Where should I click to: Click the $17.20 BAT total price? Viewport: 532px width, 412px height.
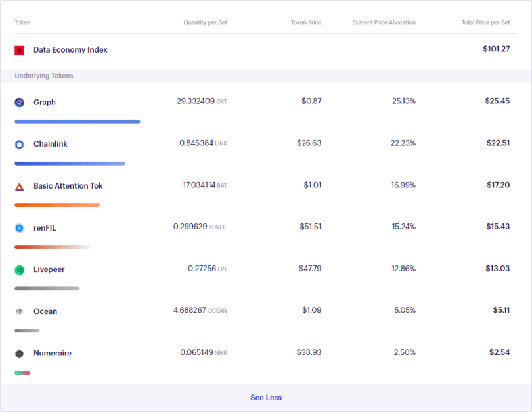(499, 185)
